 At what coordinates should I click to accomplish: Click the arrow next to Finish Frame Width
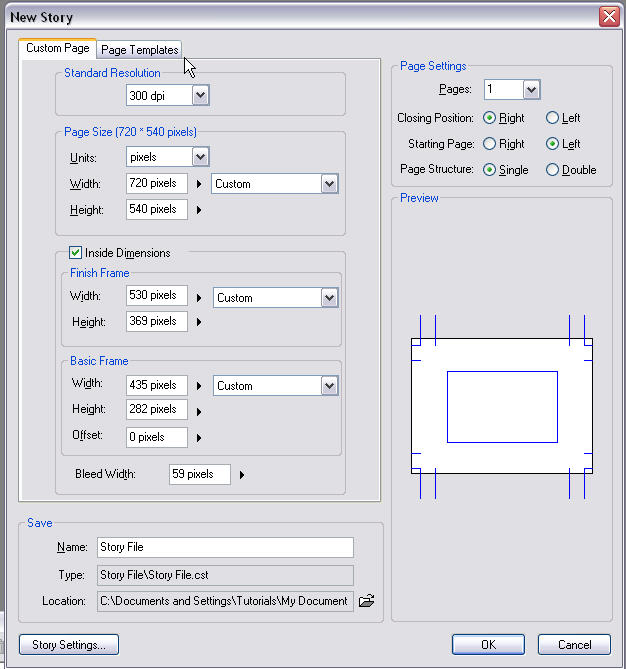200,298
